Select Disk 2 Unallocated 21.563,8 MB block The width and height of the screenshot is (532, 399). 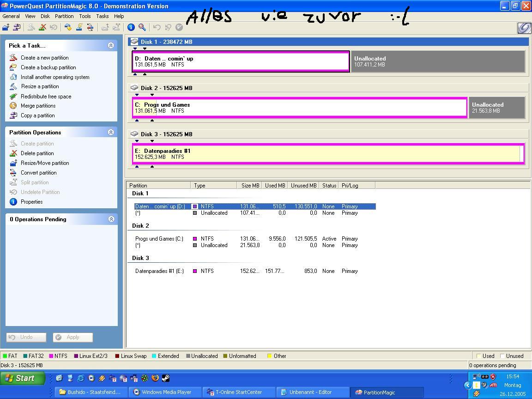pyautogui.click(x=497, y=108)
